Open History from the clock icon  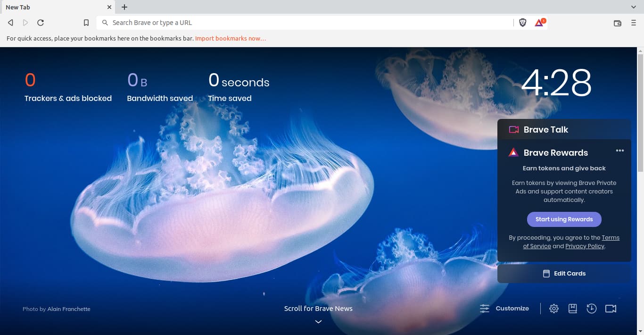pyautogui.click(x=592, y=309)
